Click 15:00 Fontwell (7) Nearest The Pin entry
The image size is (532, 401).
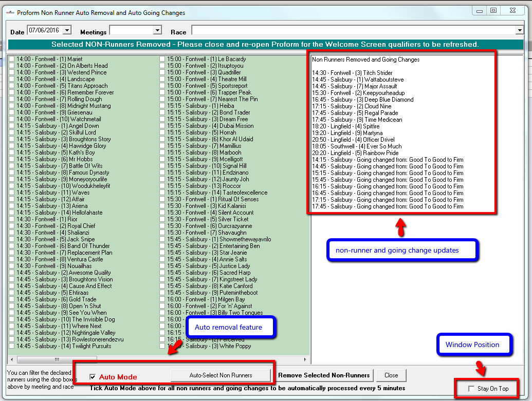(212, 99)
